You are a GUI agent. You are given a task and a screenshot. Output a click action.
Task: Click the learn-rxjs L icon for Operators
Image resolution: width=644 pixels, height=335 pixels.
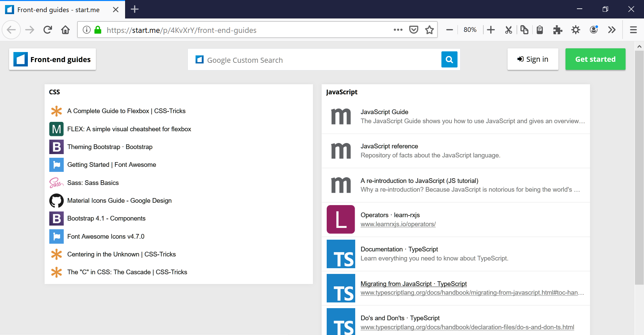(x=340, y=219)
